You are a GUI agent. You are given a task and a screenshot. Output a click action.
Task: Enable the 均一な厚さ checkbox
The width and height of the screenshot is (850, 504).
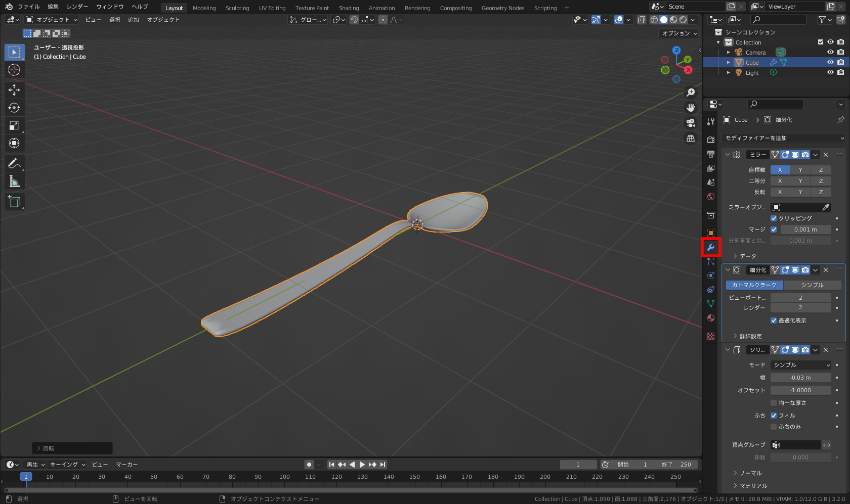tap(774, 403)
